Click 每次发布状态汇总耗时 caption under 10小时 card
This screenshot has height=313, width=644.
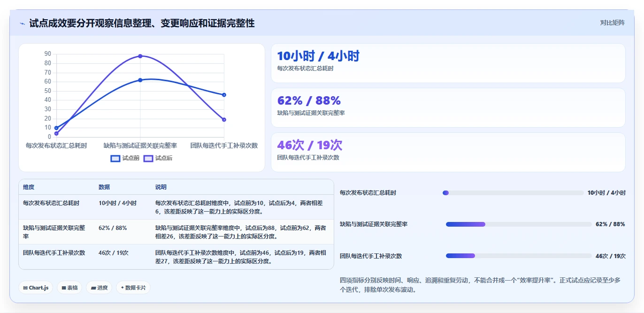click(306, 69)
